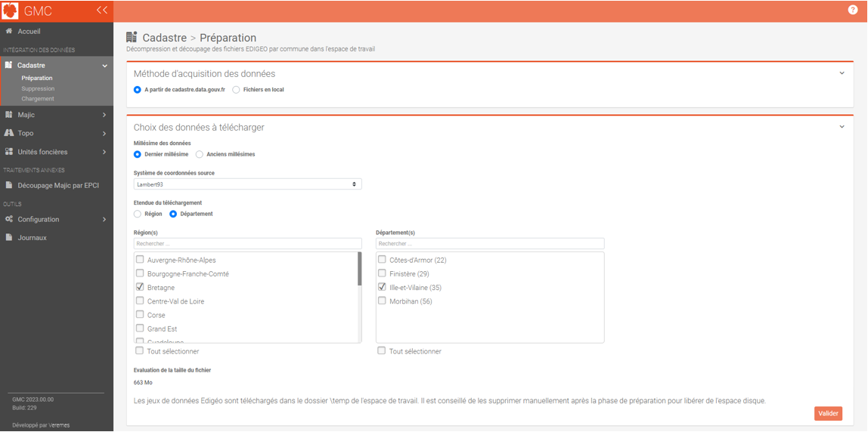The width and height of the screenshot is (868, 432).
Task: Open the Lambert93 coordinate system dropdown
Action: click(247, 184)
